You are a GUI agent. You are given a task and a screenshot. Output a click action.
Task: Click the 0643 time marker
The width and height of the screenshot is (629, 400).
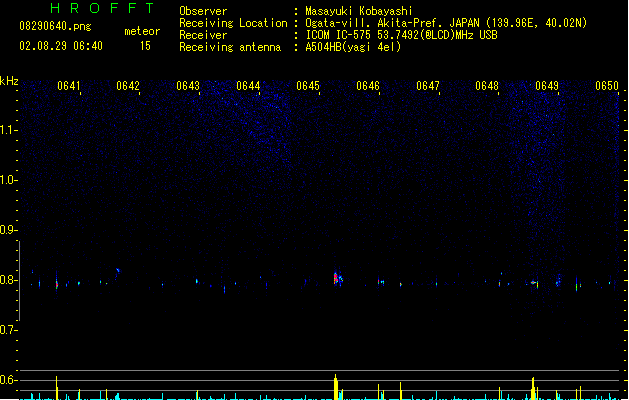point(188,86)
